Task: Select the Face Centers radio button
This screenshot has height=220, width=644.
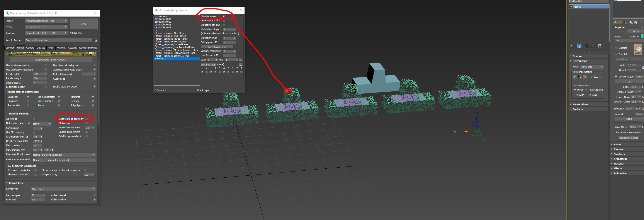Action: [x=586, y=90]
